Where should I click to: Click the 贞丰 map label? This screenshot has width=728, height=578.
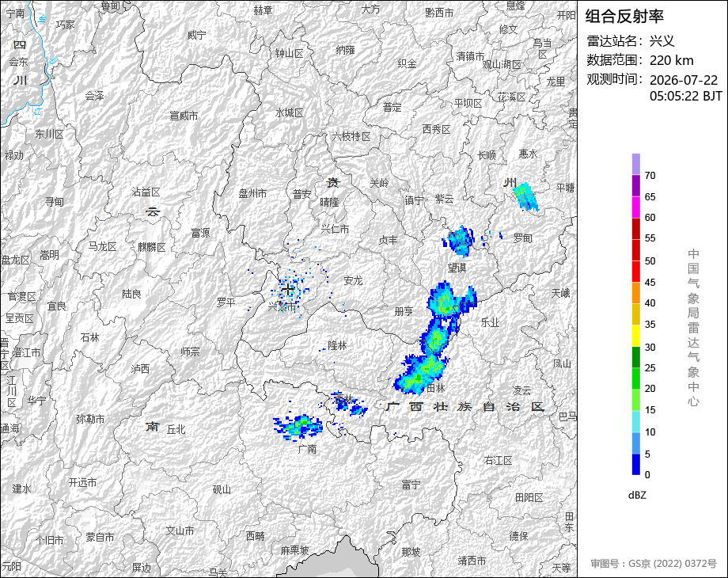[389, 240]
